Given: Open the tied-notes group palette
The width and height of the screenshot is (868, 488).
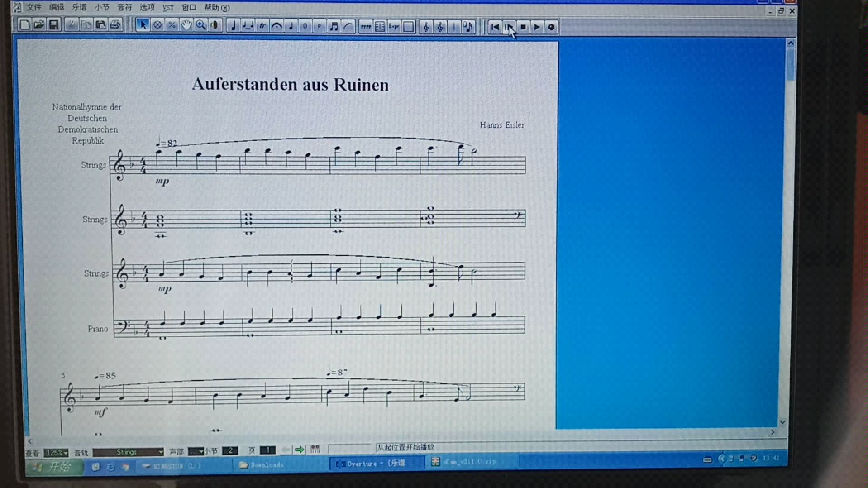Looking at the screenshot, I should (248, 26).
